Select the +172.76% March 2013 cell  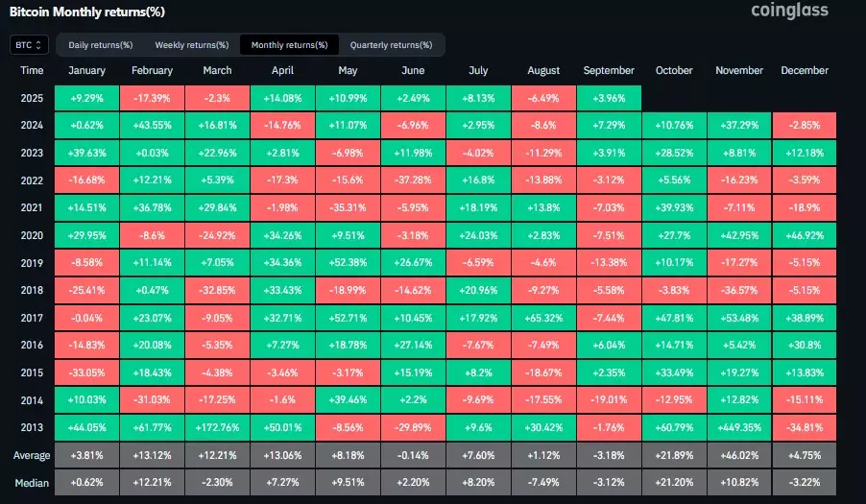pyautogui.click(x=217, y=428)
